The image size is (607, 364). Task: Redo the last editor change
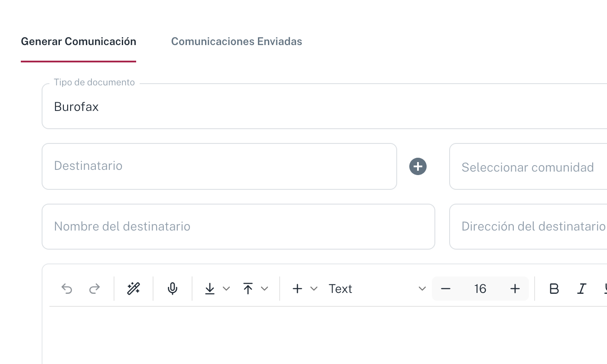(x=95, y=289)
